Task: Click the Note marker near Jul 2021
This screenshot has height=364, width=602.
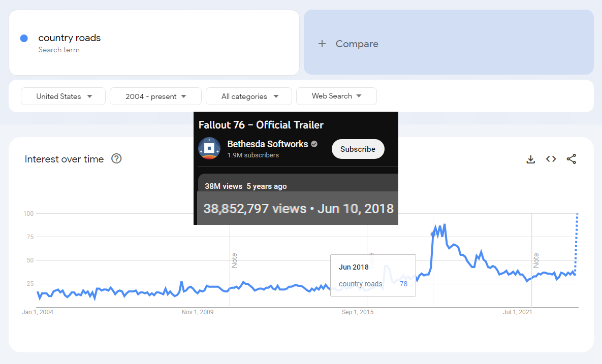Action: pyautogui.click(x=536, y=260)
